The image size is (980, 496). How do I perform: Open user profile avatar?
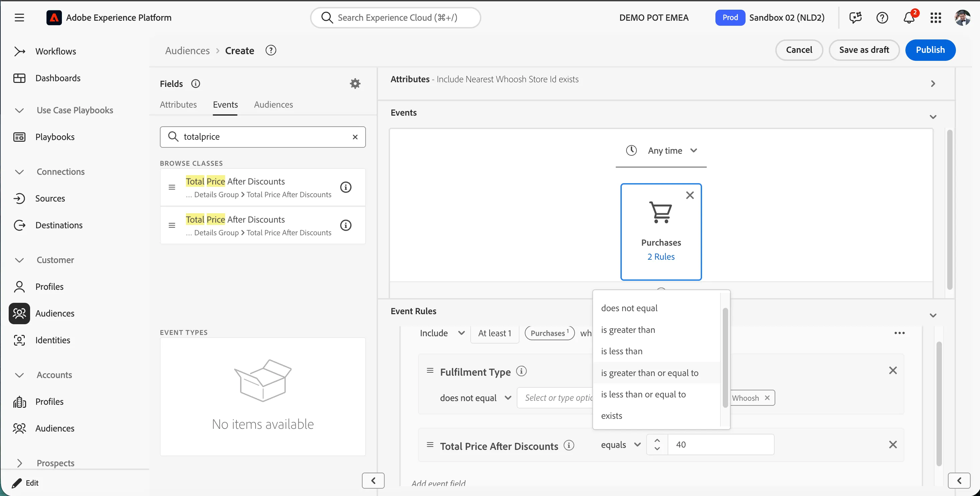[x=963, y=17]
